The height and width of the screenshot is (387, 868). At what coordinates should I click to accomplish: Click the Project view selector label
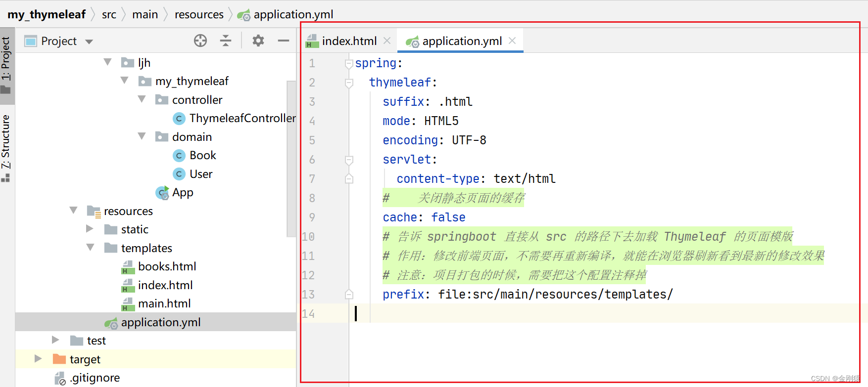[59, 41]
